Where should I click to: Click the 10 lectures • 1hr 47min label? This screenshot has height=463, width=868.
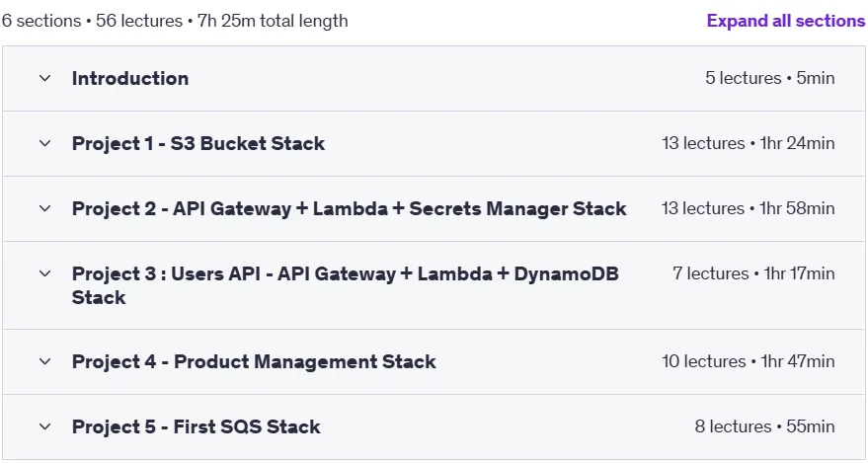click(749, 361)
